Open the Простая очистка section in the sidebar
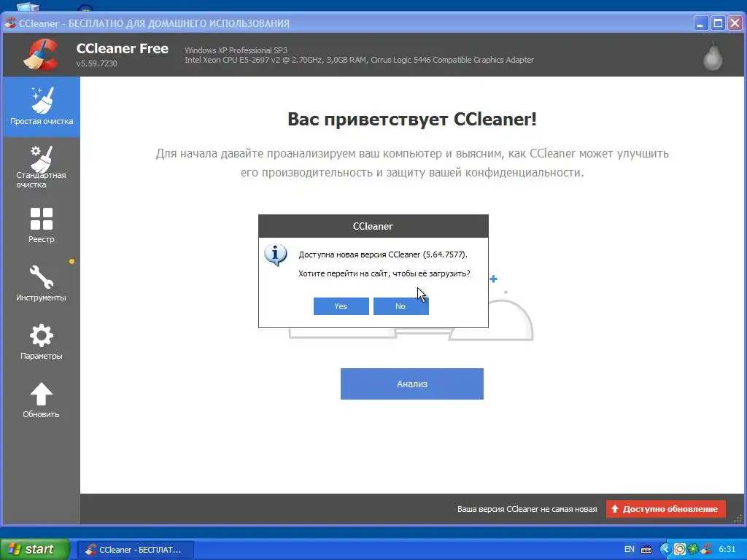747x560 pixels. coord(42,106)
